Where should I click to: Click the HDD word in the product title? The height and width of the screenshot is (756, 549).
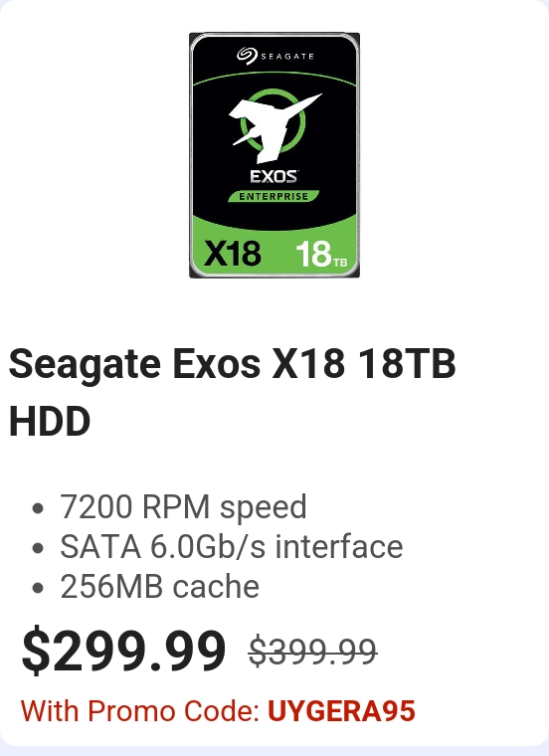click(x=50, y=422)
